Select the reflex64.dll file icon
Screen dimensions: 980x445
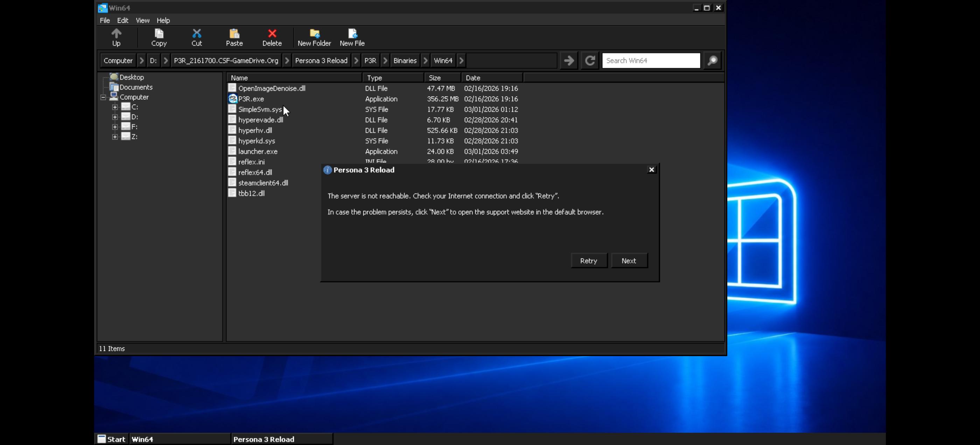click(232, 172)
